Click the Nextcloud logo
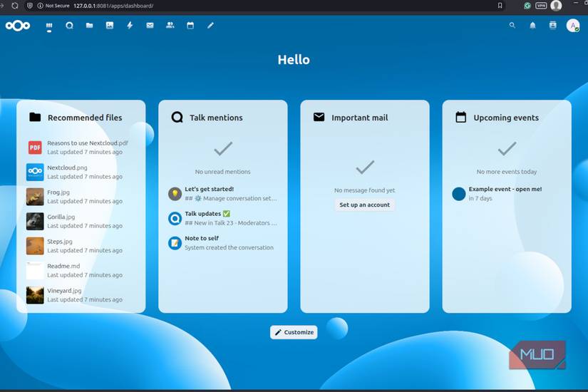This screenshot has height=392, width=588. [18, 26]
